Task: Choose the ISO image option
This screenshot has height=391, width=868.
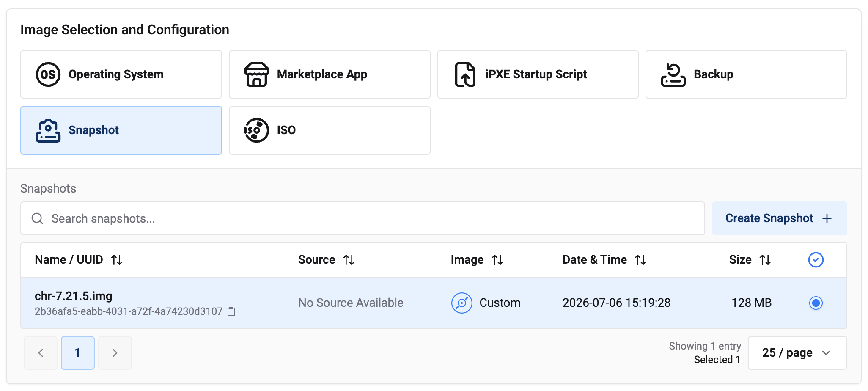Action: coord(330,130)
